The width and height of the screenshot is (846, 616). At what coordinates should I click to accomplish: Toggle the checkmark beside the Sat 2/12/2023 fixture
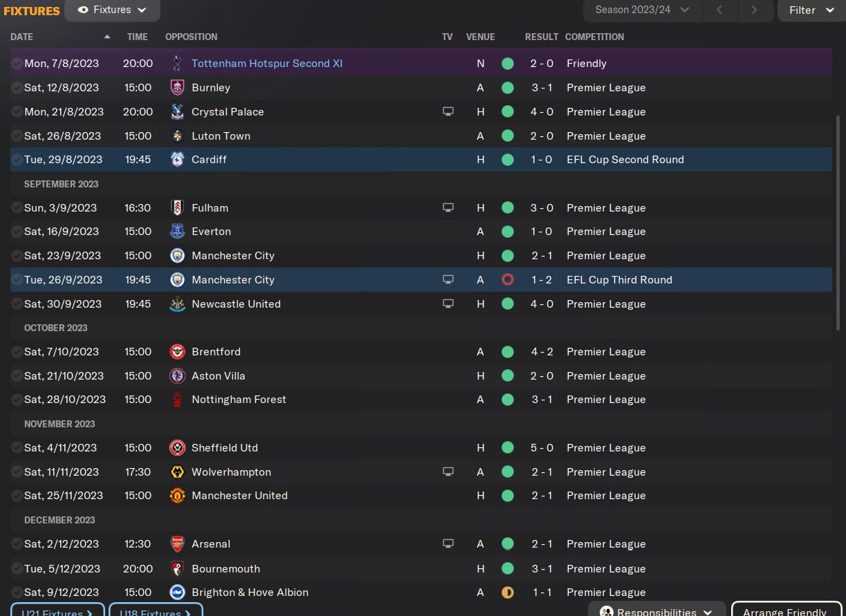tap(17, 544)
